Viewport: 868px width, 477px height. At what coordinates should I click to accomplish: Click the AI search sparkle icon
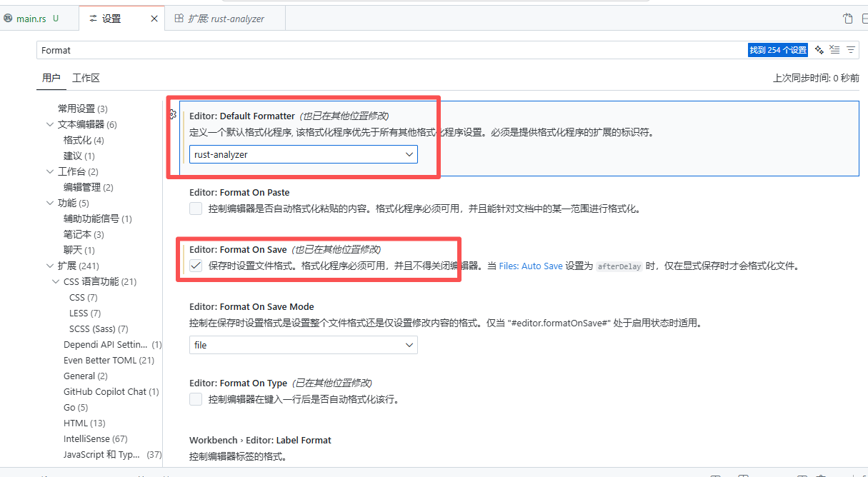pos(819,50)
